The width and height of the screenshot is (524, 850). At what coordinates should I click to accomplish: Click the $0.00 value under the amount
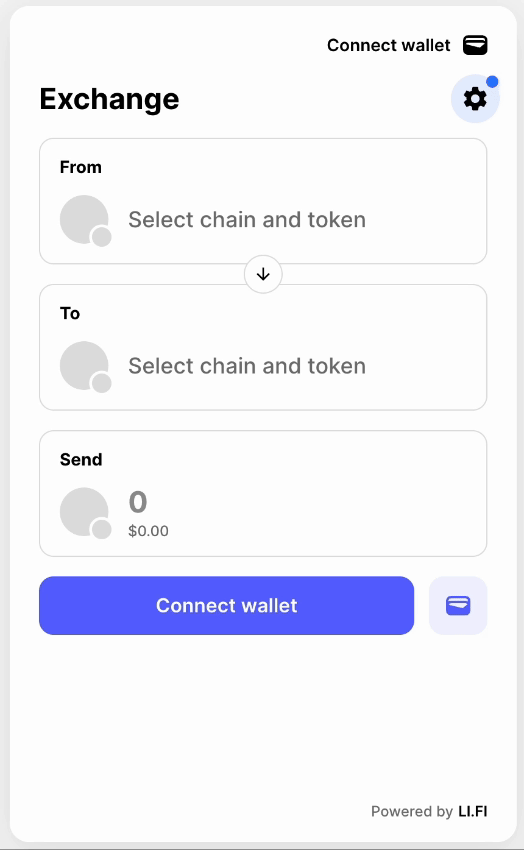click(148, 531)
